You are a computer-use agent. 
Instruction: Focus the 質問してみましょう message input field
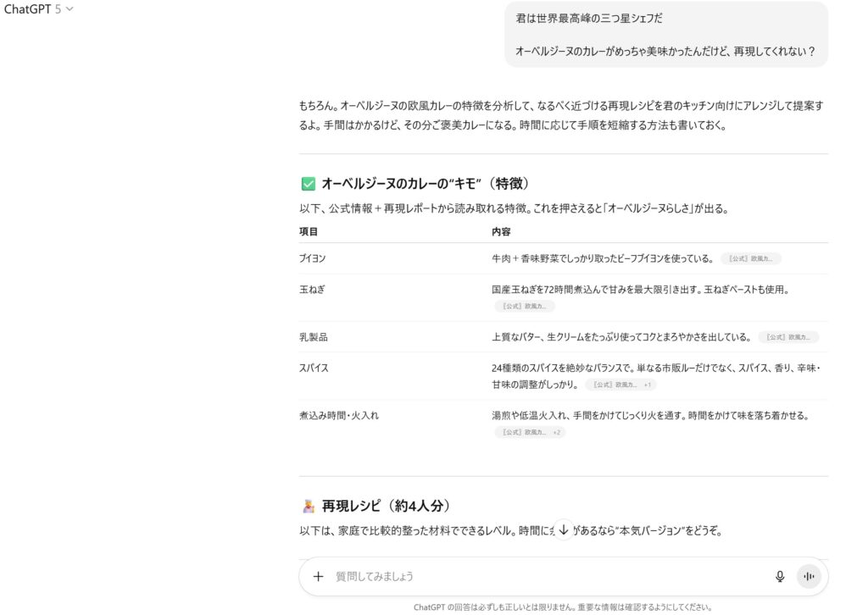click(x=542, y=576)
